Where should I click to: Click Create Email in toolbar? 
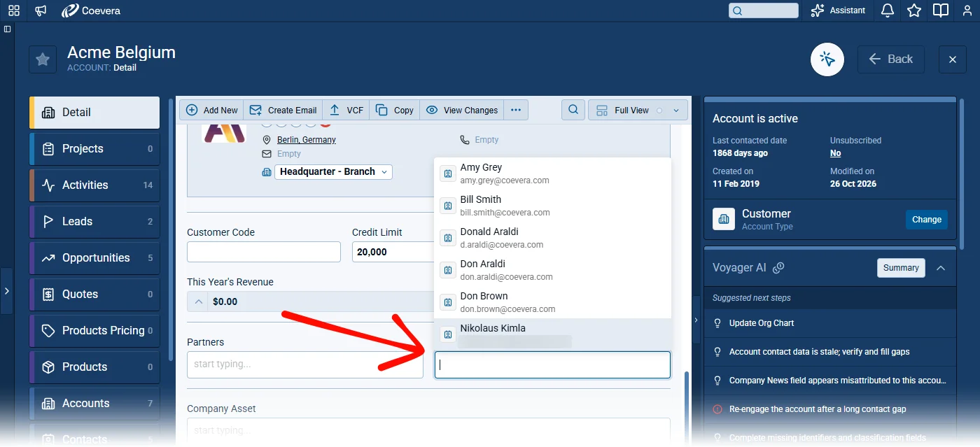point(283,110)
